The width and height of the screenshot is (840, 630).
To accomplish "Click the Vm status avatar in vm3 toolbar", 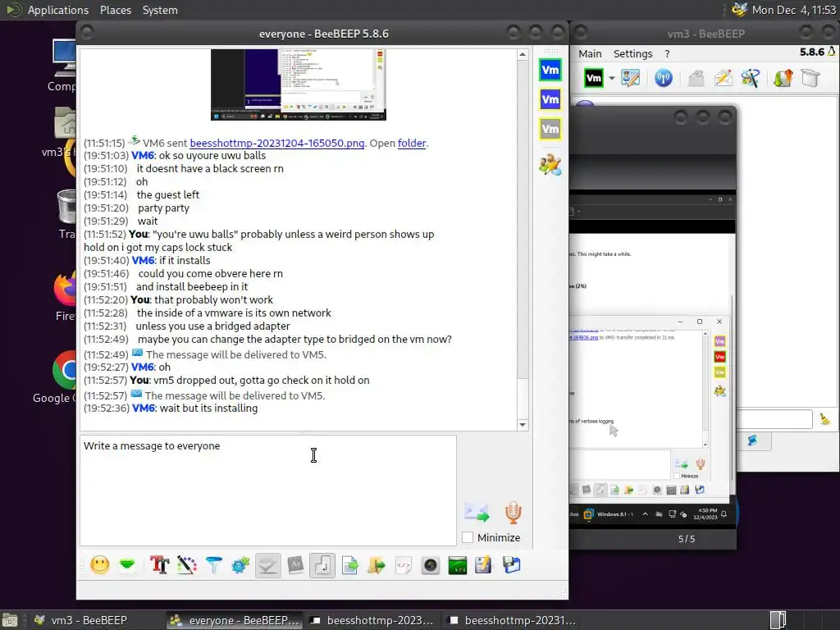I will [x=594, y=78].
